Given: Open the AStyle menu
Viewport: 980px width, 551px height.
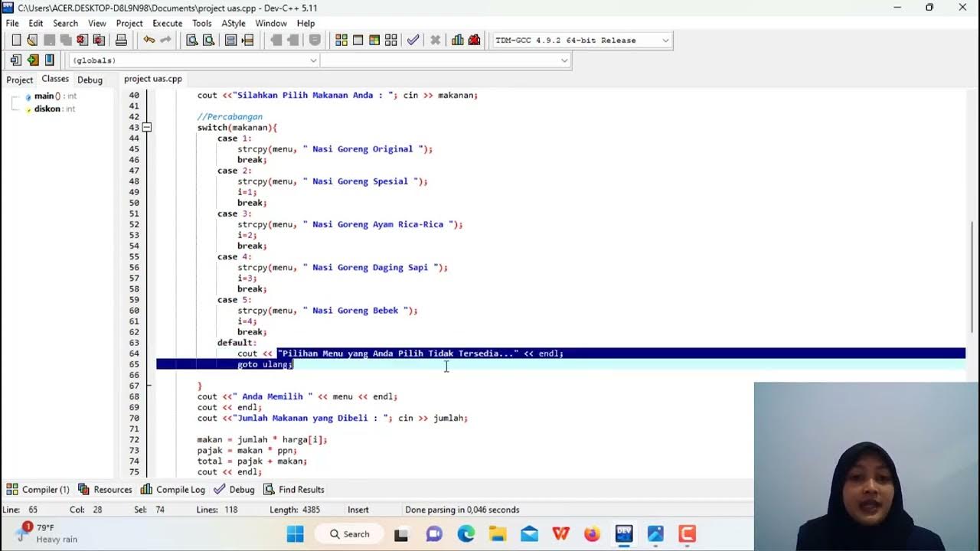Looking at the screenshot, I should (234, 23).
